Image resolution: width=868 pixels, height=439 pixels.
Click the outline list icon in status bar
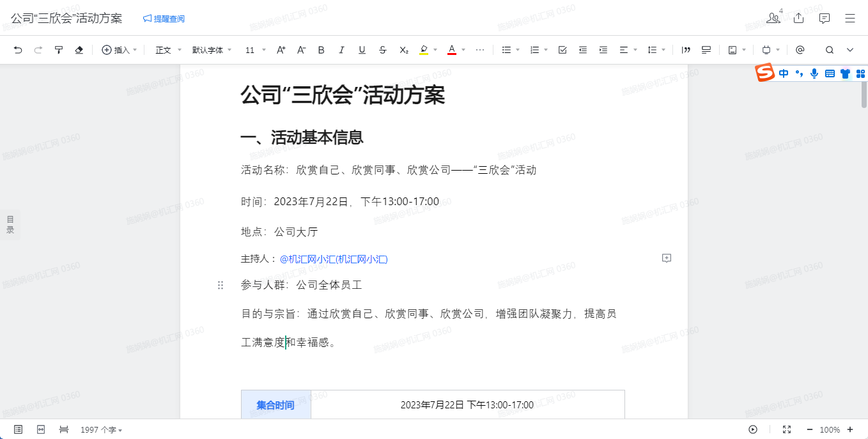(x=18, y=429)
